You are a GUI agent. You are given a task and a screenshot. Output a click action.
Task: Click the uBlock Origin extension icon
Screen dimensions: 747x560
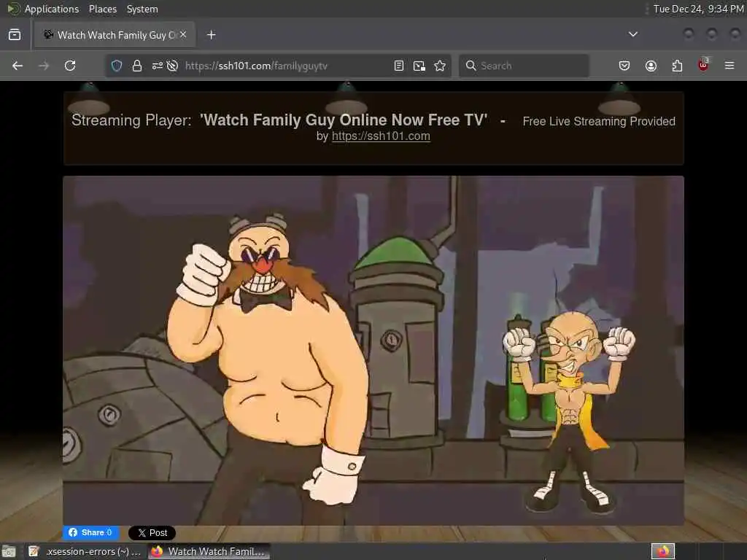(703, 65)
